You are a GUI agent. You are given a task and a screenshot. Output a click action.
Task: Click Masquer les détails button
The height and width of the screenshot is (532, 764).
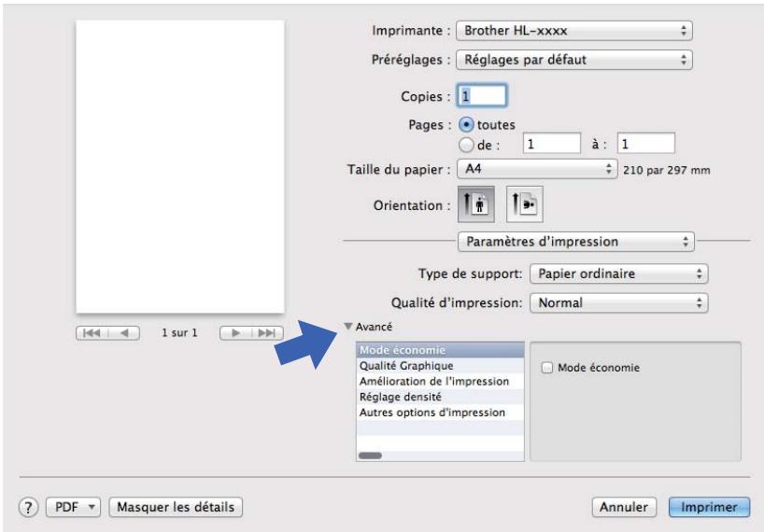point(176,507)
